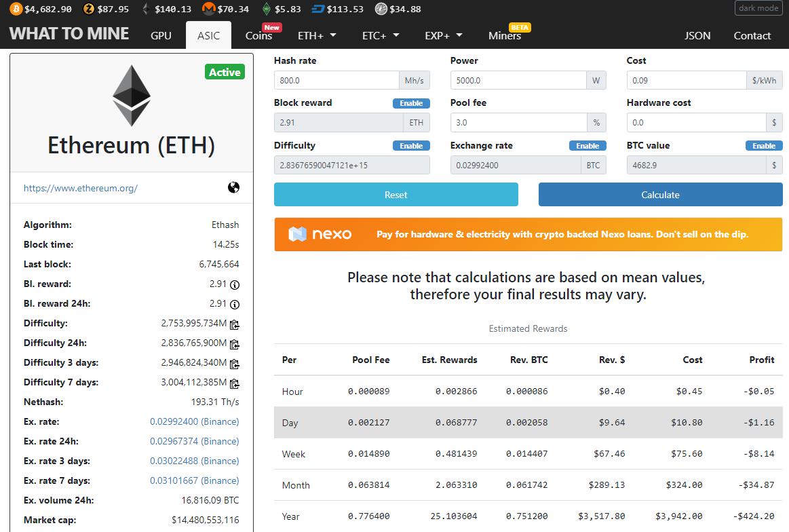Image resolution: width=789 pixels, height=532 pixels.
Task: Click into the Cost $/kWh input field
Action: 687,81
